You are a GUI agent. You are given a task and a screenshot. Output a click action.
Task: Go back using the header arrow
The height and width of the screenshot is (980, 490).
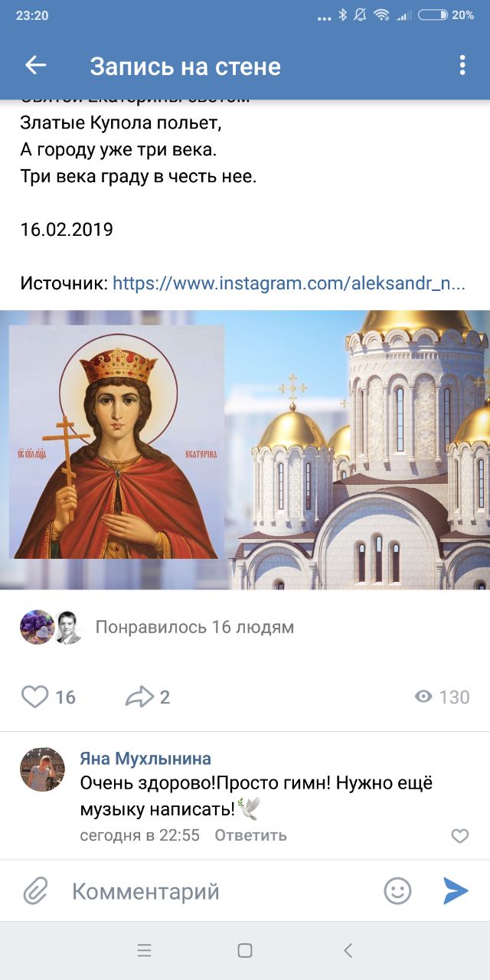35,66
